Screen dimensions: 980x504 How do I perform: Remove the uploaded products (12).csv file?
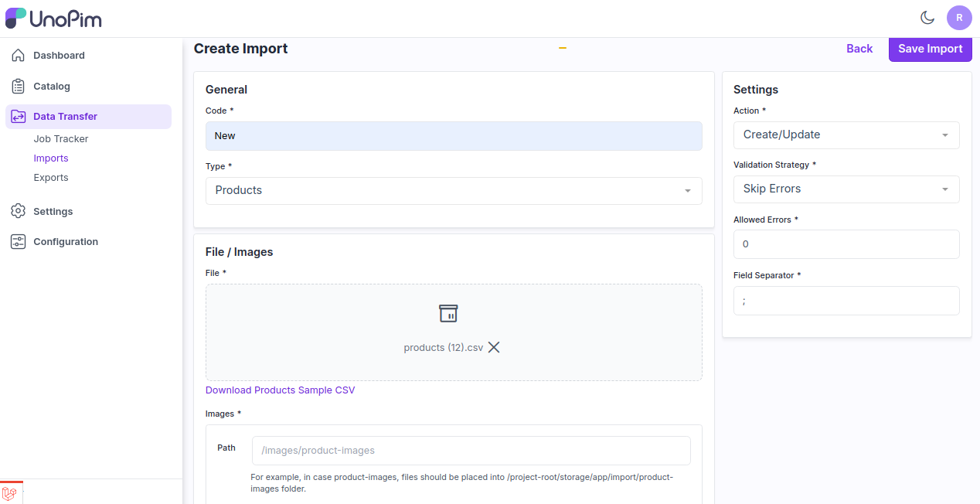pyautogui.click(x=494, y=348)
